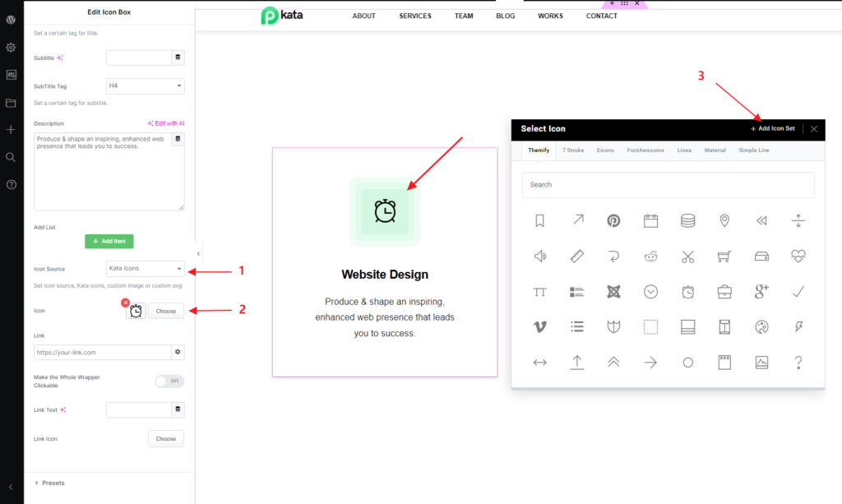This screenshot has height=504, width=842.
Task: Select the scissors icon
Action: 687,256
